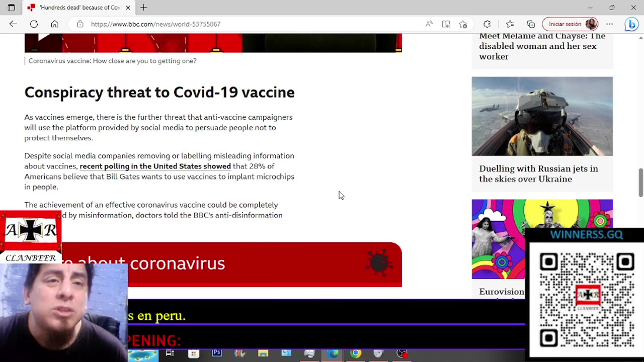
Task: Open Collections panel
Action: click(x=531, y=24)
